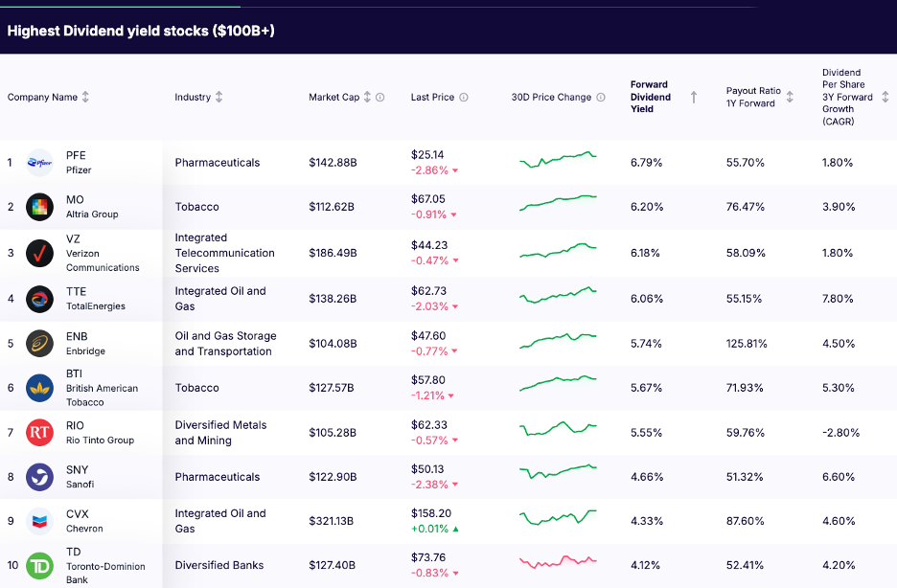This screenshot has height=588, width=897.
Task: Click the Verizon checkmark logo
Action: coord(39,253)
